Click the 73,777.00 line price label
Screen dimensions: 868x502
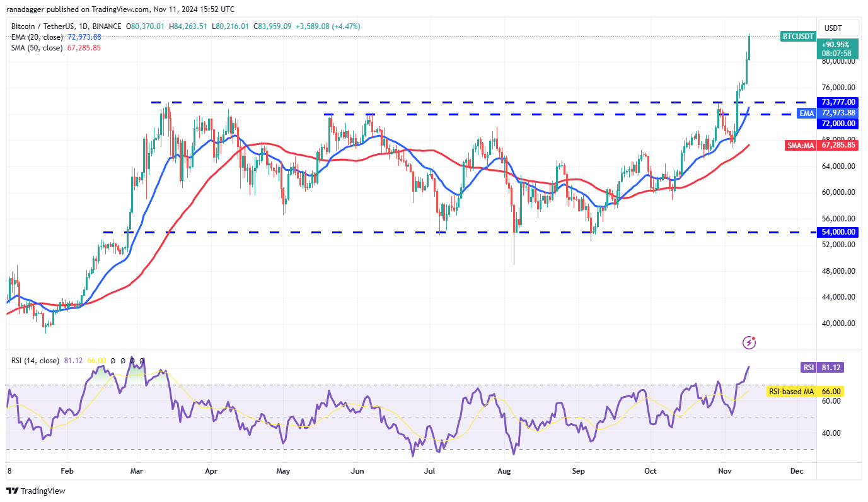838,102
